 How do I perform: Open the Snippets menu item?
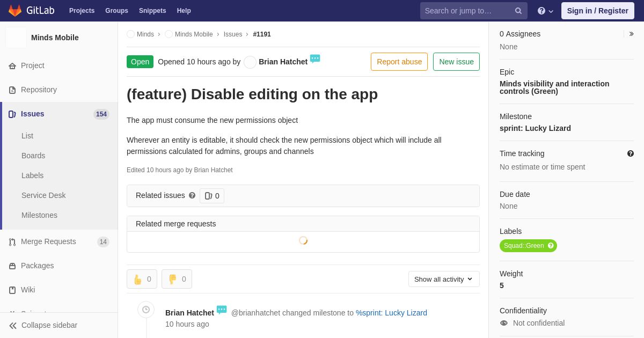point(152,11)
